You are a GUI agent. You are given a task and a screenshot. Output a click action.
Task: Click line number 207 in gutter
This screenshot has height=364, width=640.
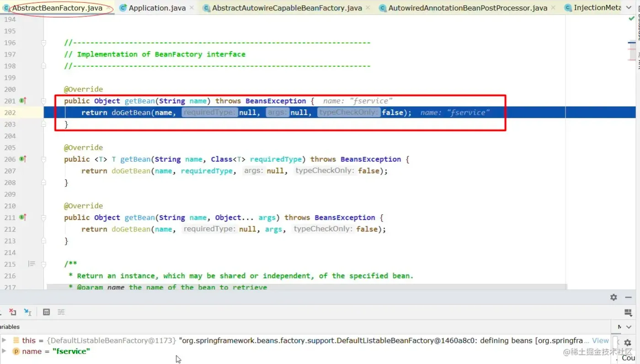click(x=10, y=171)
